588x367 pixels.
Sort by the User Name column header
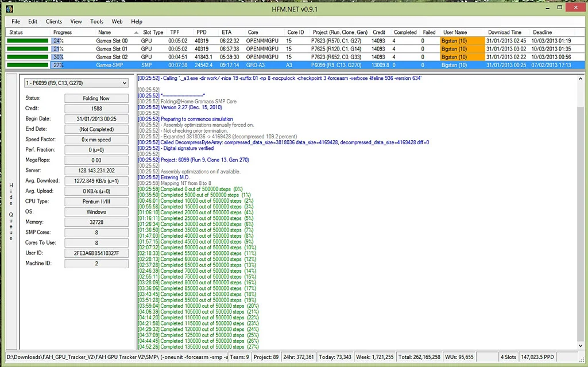tap(455, 32)
